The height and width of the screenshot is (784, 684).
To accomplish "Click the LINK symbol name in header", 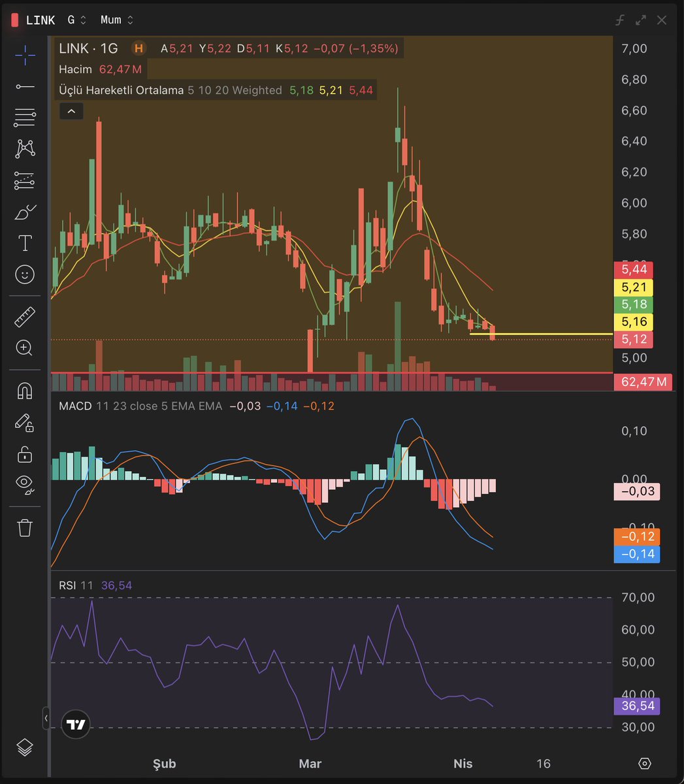I will coord(41,20).
